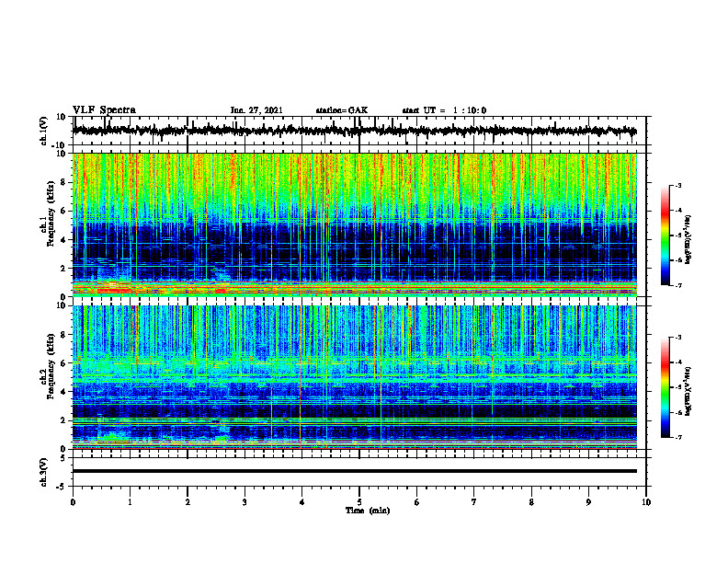
Task: Click the ch.1 PSD color scale bar
Action: (665, 236)
